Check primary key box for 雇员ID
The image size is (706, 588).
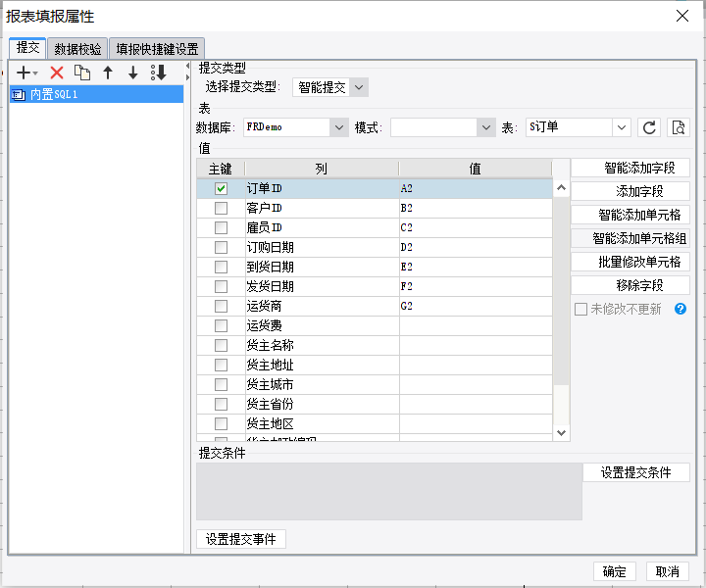[221, 227]
